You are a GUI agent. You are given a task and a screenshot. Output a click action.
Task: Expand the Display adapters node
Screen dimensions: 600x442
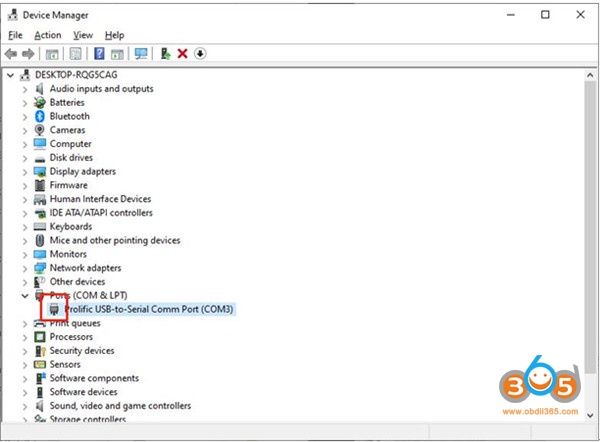tap(26, 171)
